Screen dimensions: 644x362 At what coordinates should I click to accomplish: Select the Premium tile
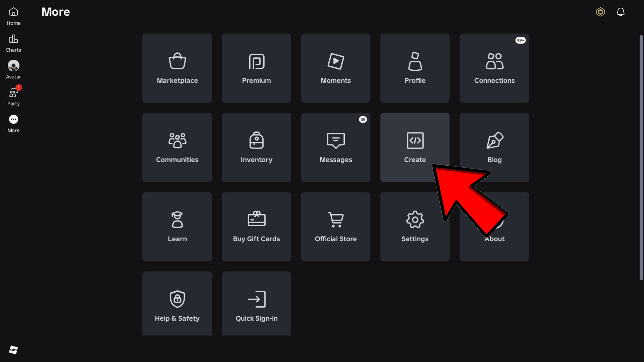coord(256,68)
